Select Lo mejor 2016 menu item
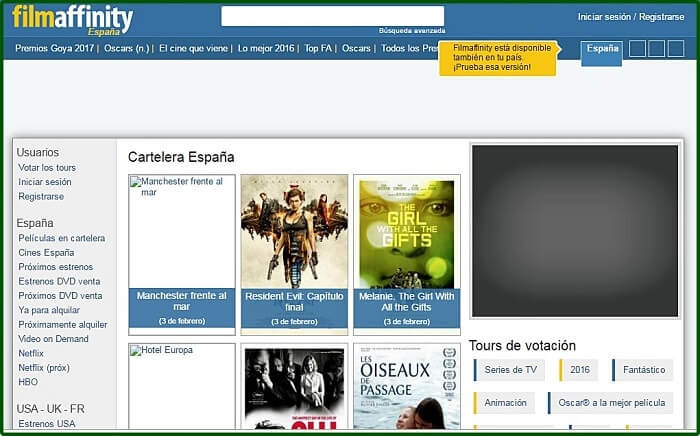This screenshot has height=436, width=700. (x=266, y=48)
